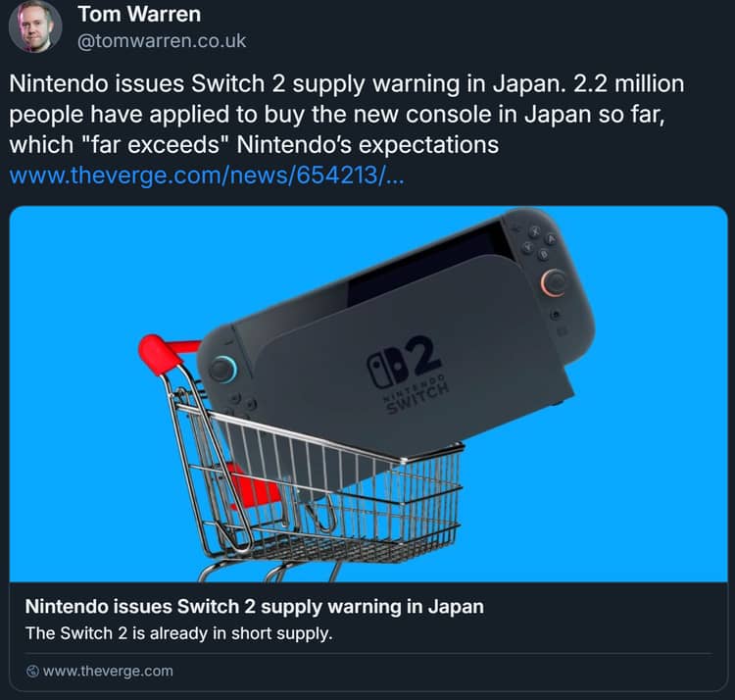
Task: Click the orange-ringed right Joy-Con stick
Action: pyautogui.click(x=554, y=282)
